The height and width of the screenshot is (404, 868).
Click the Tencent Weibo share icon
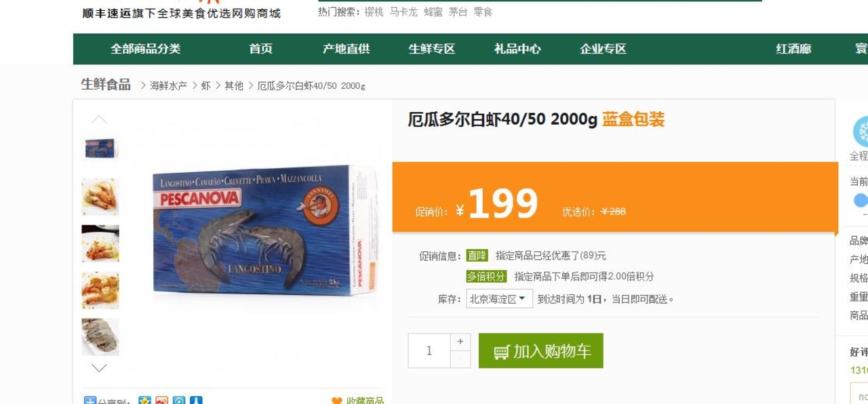click(179, 401)
